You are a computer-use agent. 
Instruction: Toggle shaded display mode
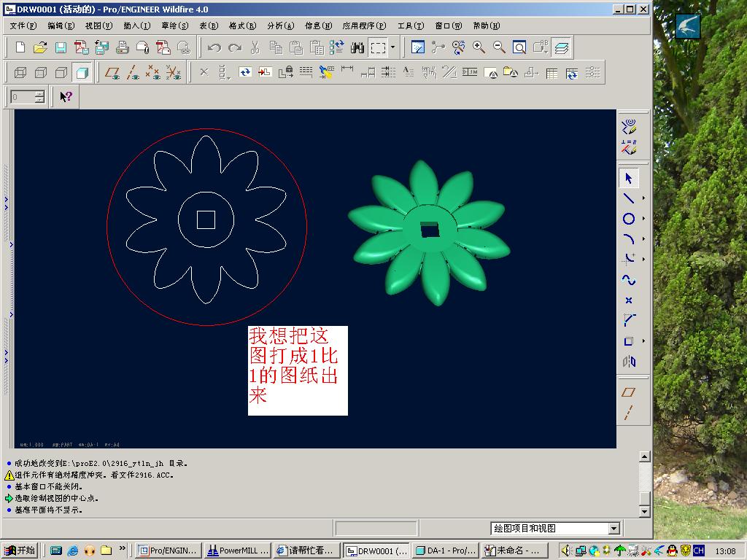point(82,72)
